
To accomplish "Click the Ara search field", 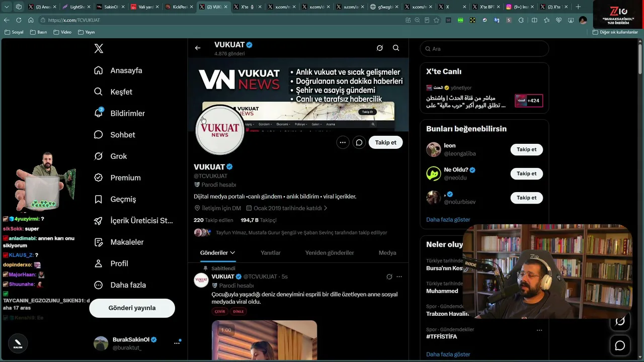I will pyautogui.click(x=485, y=49).
